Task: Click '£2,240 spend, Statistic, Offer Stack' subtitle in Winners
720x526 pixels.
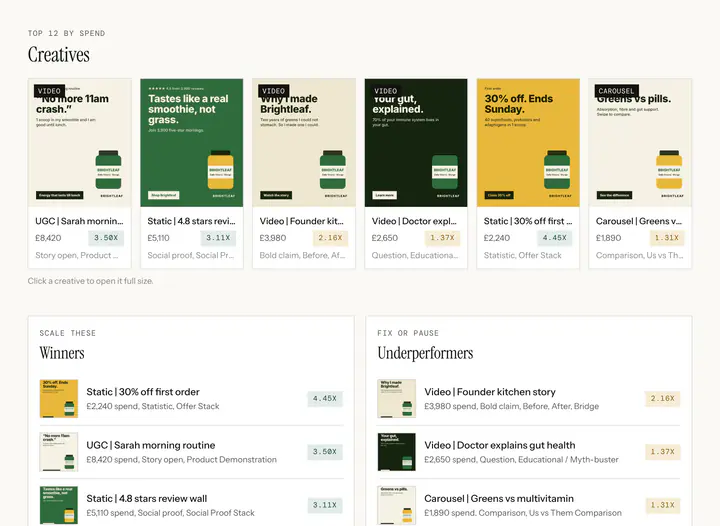Action: 153,406
